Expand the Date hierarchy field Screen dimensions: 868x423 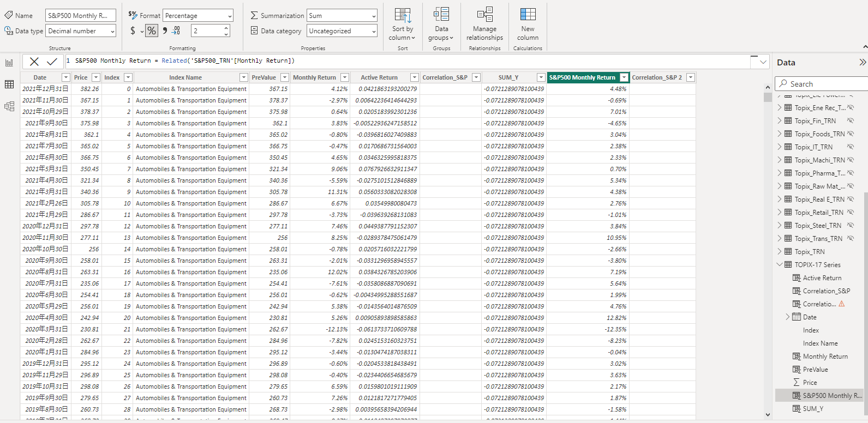point(787,317)
